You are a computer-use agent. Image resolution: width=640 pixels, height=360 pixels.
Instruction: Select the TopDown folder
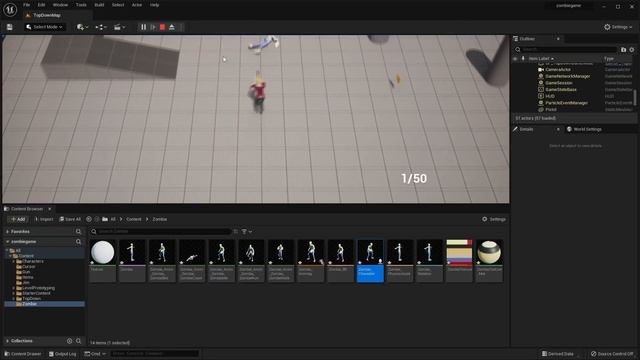point(31,298)
